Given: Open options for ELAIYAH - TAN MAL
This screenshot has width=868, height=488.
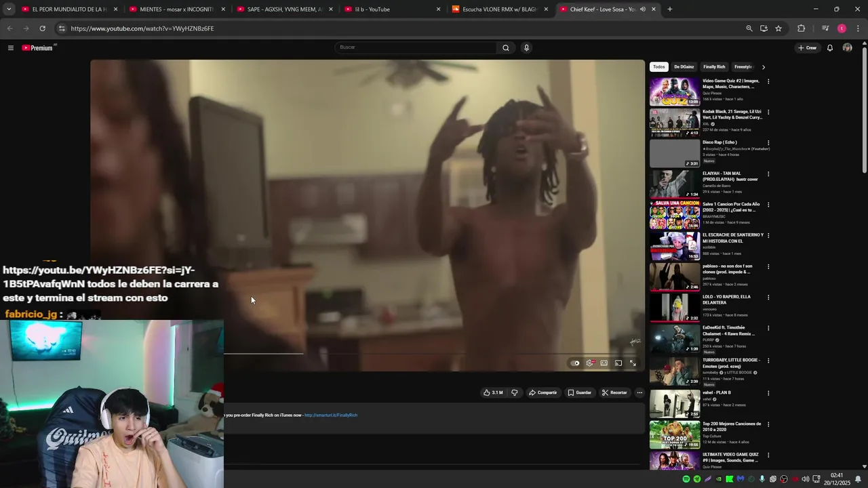Looking at the screenshot, I should (x=768, y=174).
